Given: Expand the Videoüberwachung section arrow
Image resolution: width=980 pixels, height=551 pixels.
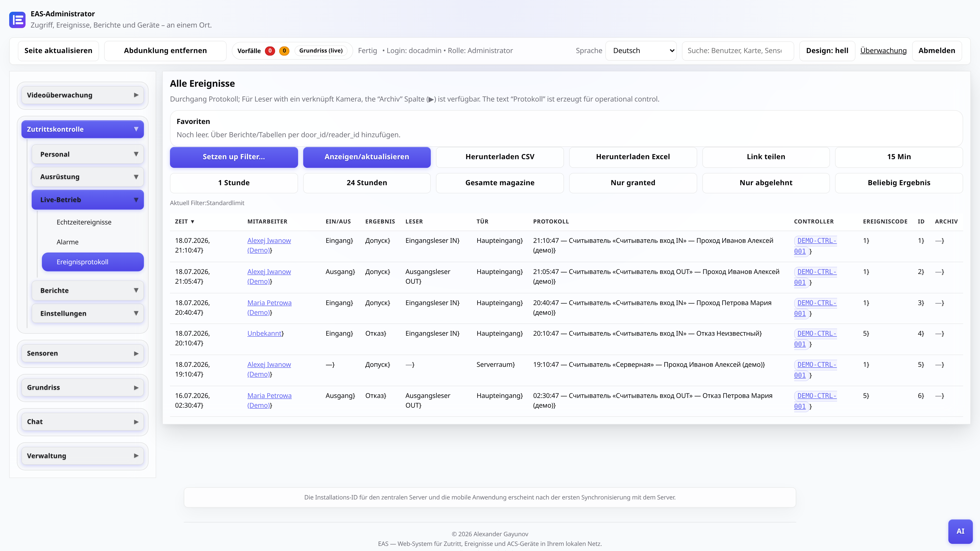Looking at the screenshot, I should 136,95.
